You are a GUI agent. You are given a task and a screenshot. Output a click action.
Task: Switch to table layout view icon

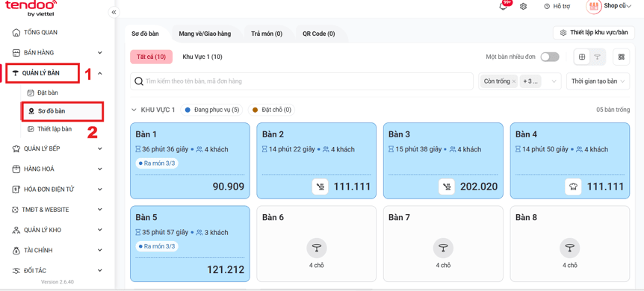click(x=597, y=57)
